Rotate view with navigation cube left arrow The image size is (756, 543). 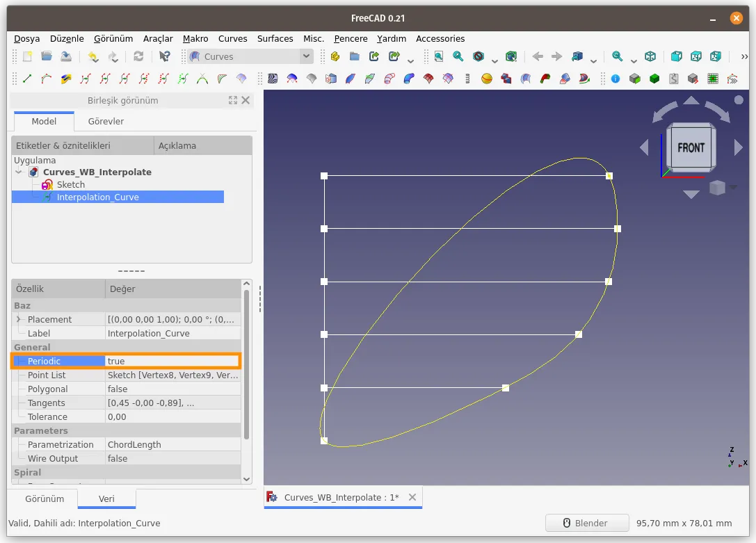(644, 147)
